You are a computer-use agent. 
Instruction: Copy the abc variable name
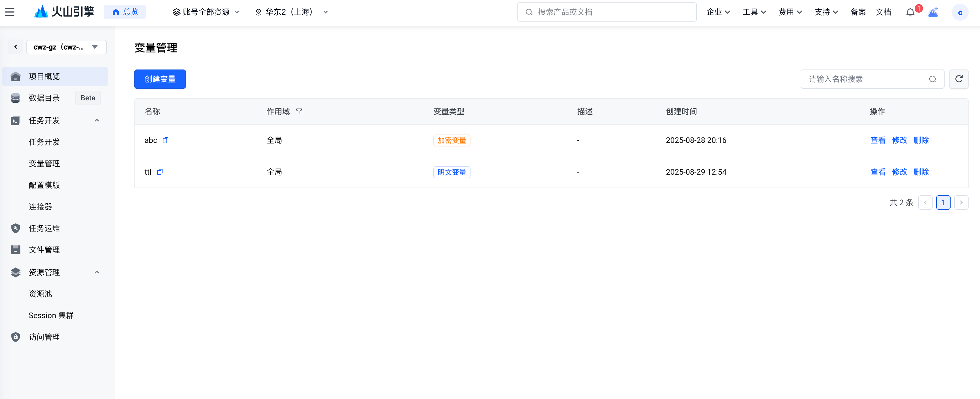166,140
